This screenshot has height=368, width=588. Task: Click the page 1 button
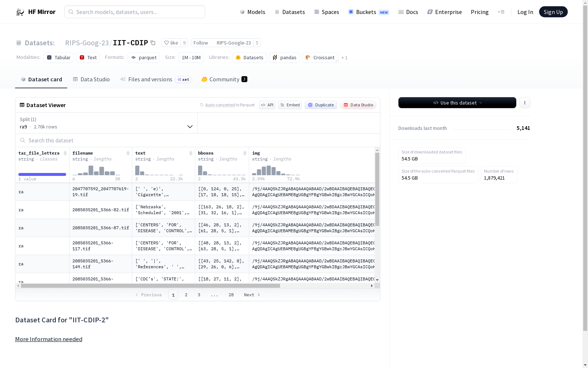point(173,295)
